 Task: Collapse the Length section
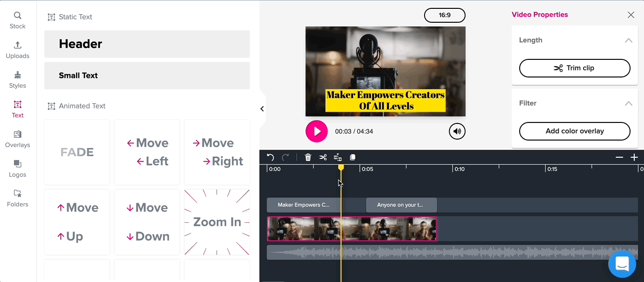(x=628, y=40)
